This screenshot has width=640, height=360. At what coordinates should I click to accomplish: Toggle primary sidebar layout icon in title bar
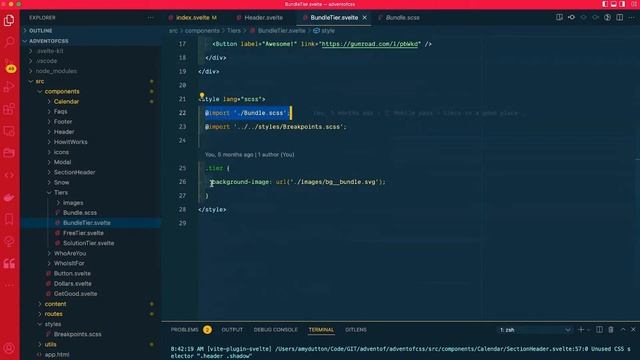tap(605, 4)
